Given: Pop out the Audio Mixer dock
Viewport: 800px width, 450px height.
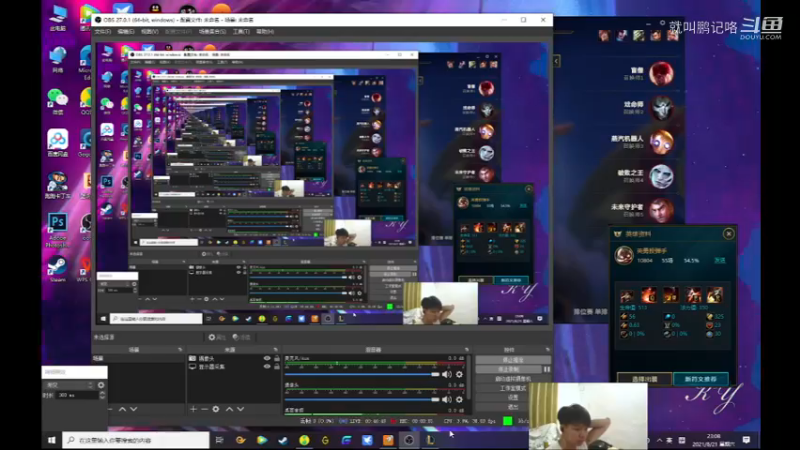Looking at the screenshot, I should [466, 350].
